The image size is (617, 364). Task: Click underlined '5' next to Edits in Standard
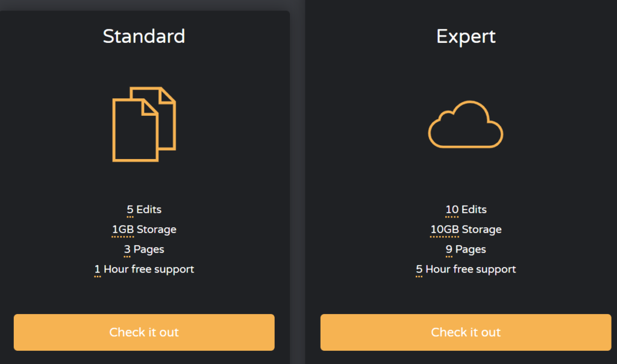click(130, 210)
